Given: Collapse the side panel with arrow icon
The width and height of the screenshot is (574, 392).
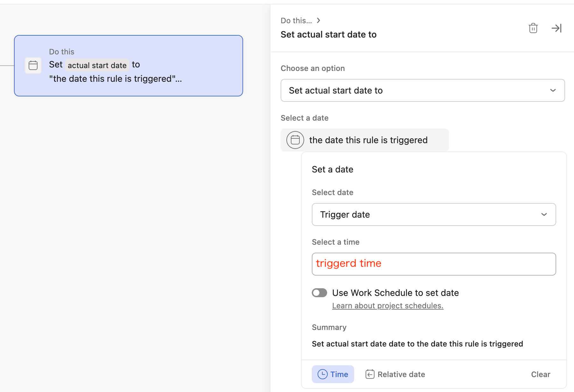Looking at the screenshot, I should click(556, 28).
